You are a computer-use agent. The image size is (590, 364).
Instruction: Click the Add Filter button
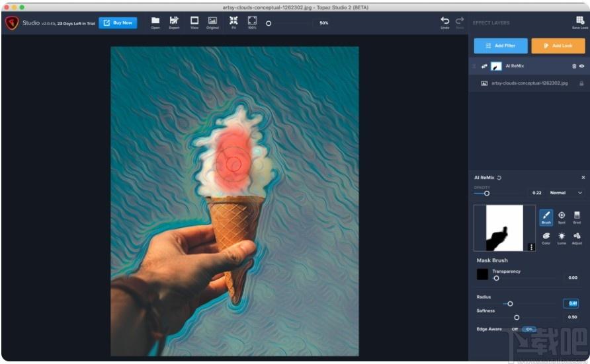[x=501, y=46]
